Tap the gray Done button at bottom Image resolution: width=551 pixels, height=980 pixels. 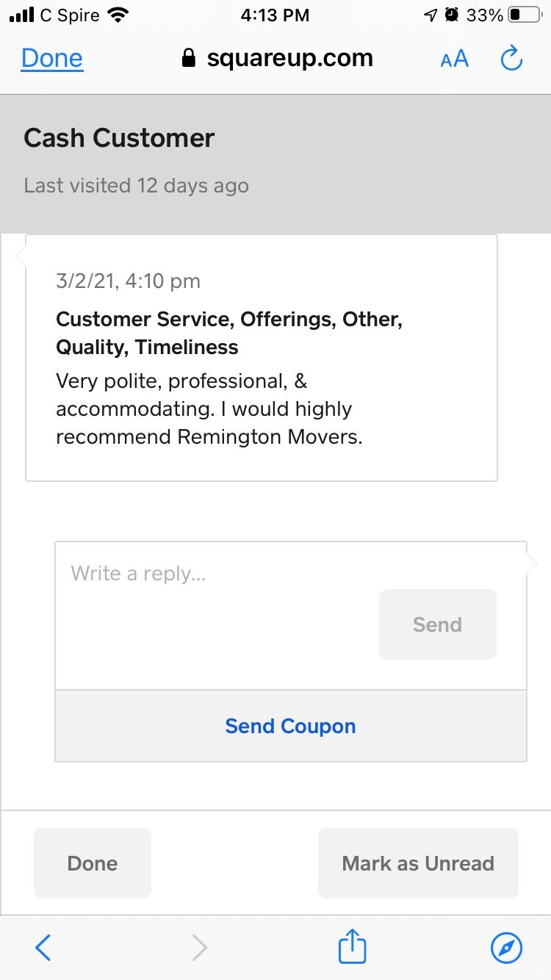click(93, 863)
